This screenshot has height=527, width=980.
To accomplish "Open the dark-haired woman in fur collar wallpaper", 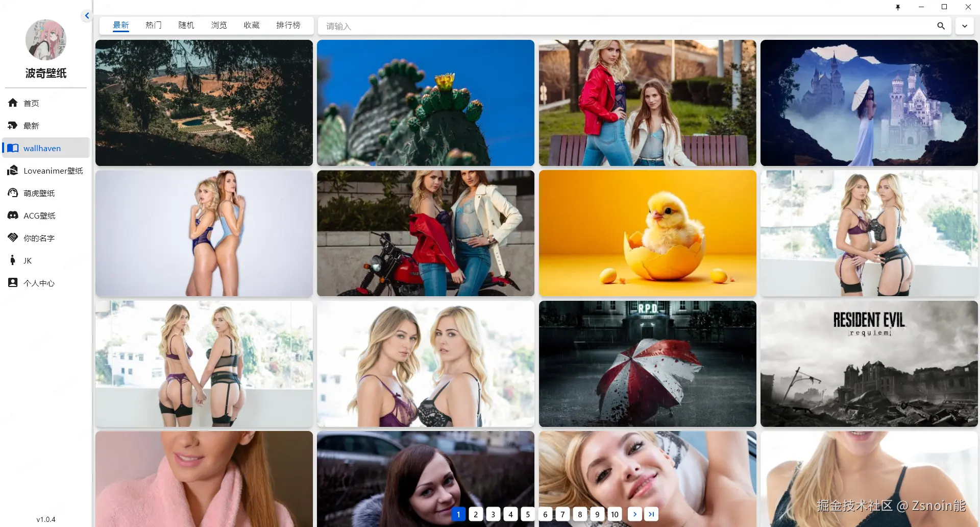I will coord(426,479).
